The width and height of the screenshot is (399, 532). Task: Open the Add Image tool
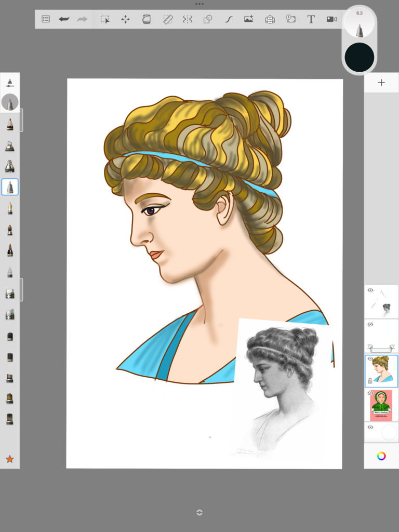pyautogui.click(x=249, y=19)
